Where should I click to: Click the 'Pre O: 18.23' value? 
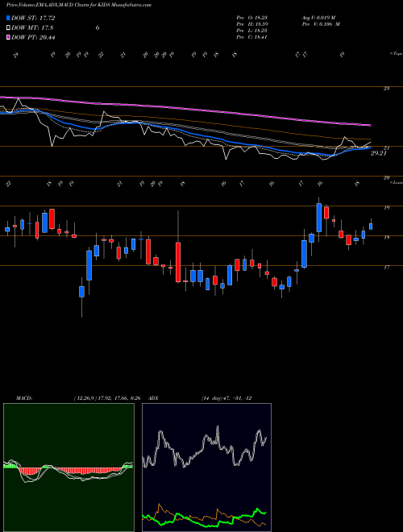click(253, 18)
